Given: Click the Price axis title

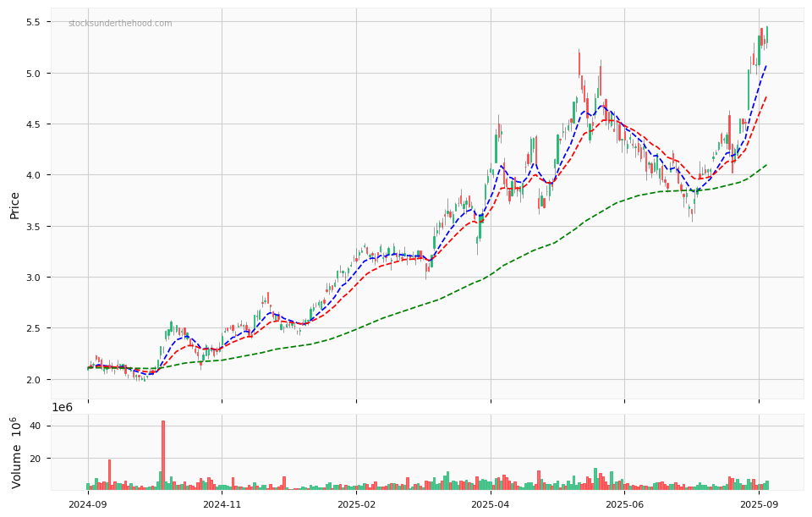Looking at the screenshot, I should click(x=14, y=206).
